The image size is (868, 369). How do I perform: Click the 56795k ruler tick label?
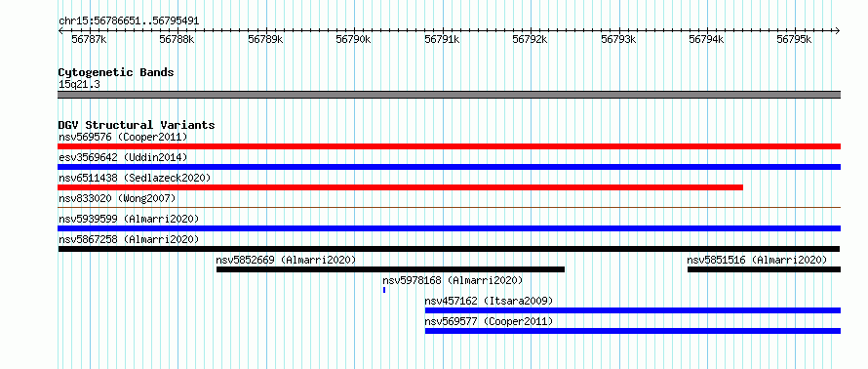pyautogui.click(x=795, y=39)
